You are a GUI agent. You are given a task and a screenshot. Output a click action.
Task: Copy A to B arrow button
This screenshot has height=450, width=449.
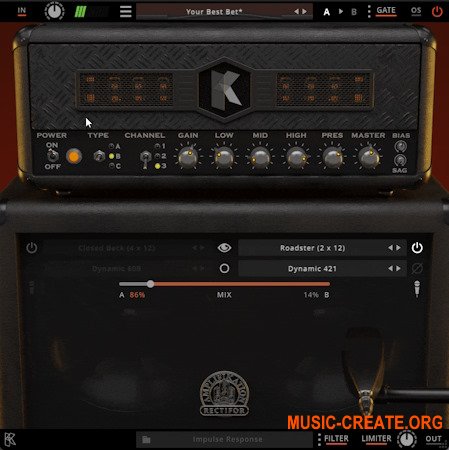click(341, 12)
